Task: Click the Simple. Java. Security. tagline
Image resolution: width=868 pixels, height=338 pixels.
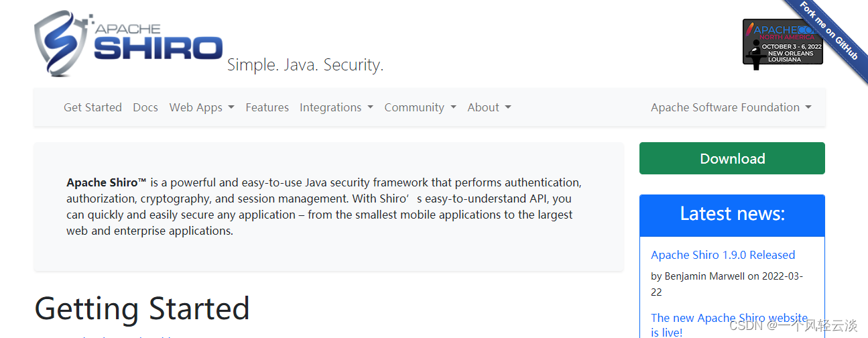Action: pos(305,65)
